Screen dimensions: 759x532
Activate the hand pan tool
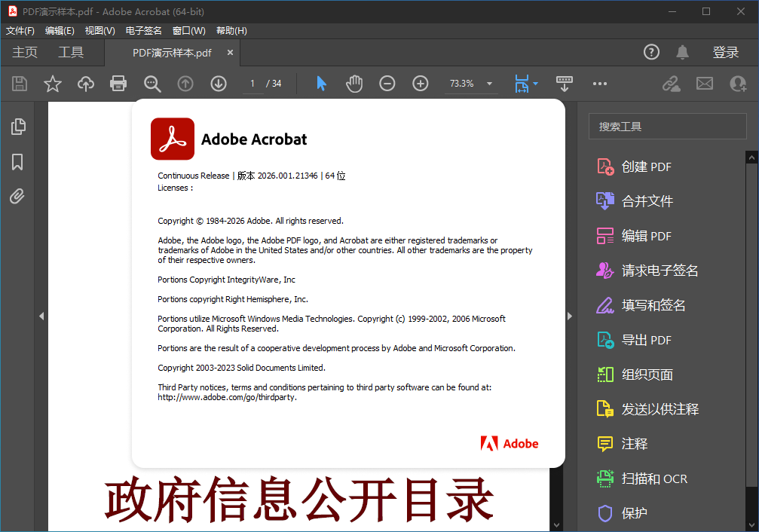[353, 84]
